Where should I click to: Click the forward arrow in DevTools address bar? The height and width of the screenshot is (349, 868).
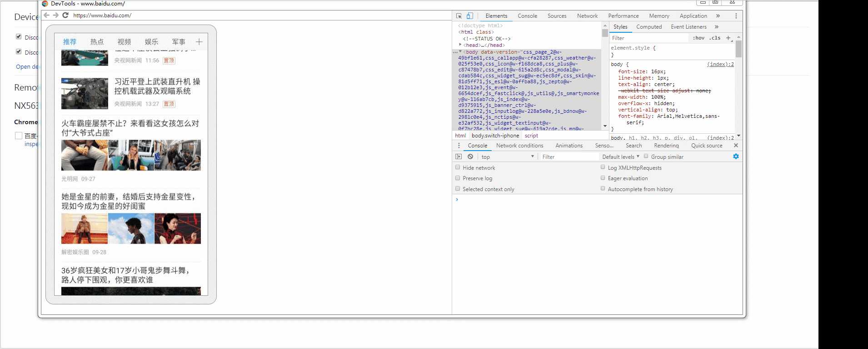[55, 15]
